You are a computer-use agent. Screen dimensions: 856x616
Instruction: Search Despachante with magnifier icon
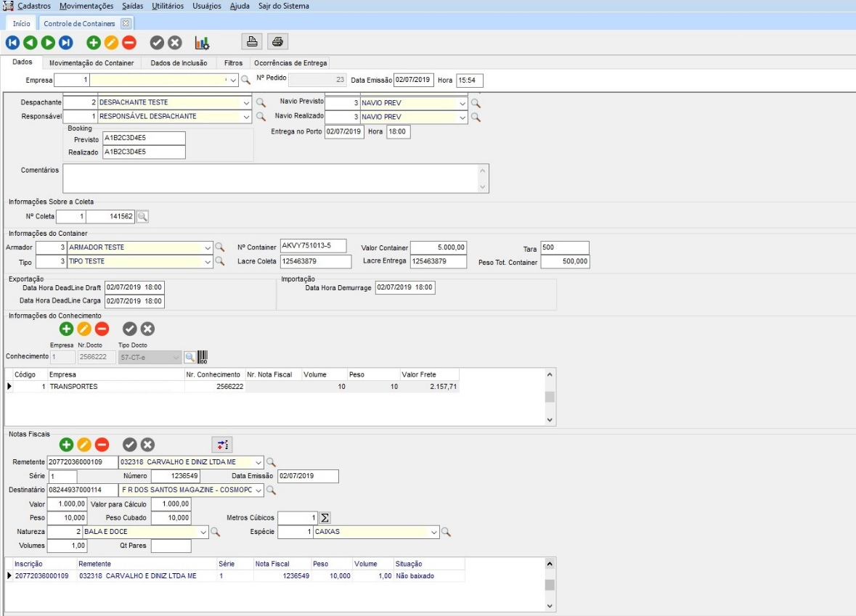pyautogui.click(x=261, y=102)
